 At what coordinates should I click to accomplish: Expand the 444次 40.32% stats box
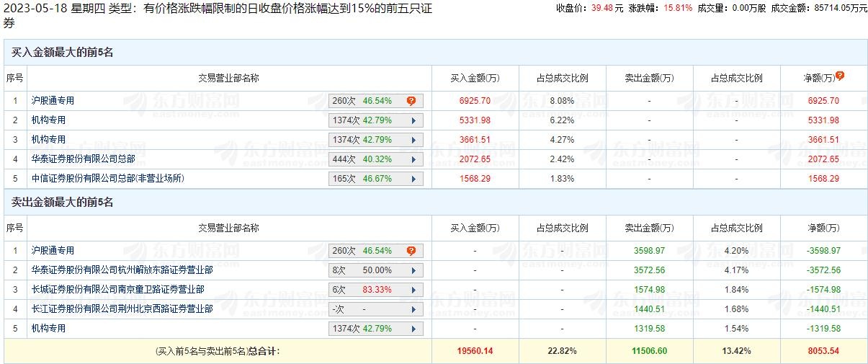pos(375,159)
